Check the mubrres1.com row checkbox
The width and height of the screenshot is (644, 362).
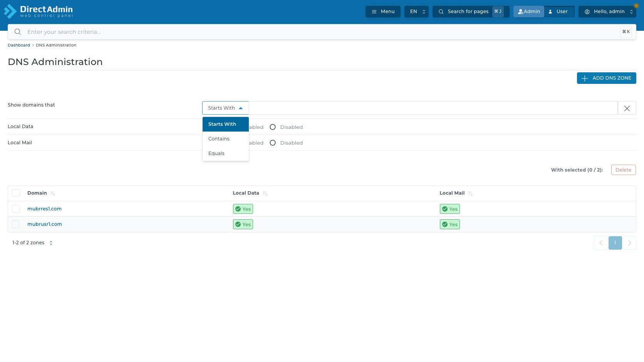click(16, 209)
